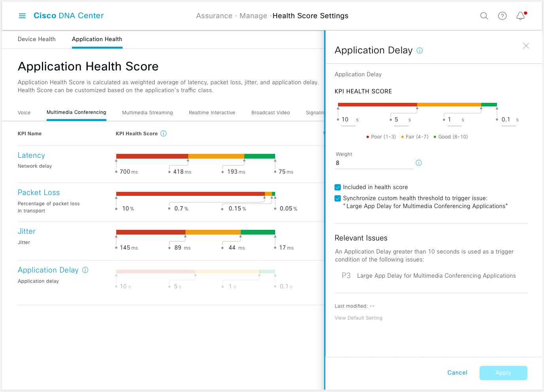The width and height of the screenshot is (544, 392).
Task: Click the Weight input field
Action: [x=374, y=163]
